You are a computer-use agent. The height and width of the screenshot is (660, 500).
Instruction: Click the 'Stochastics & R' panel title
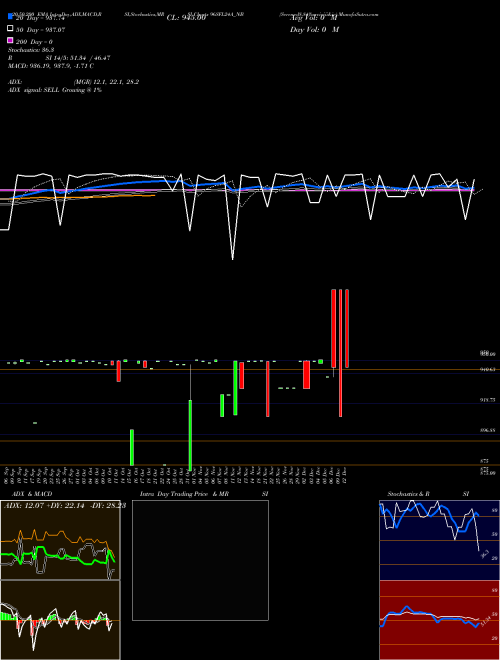tap(409, 494)
